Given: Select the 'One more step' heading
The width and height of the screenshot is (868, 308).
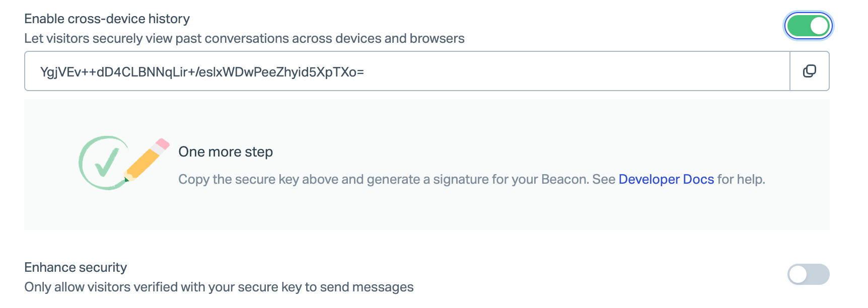Looking at the screenshot, I should tap(226, 151).
